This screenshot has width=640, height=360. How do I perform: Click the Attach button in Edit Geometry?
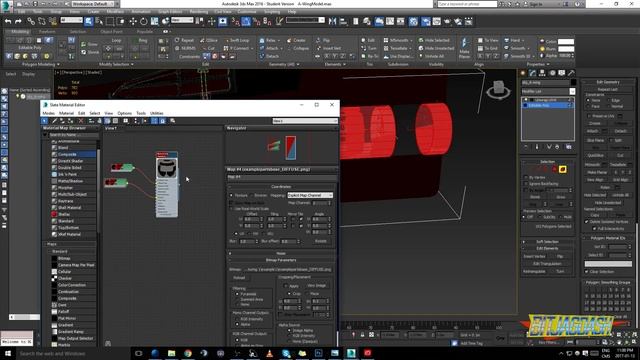(x=592, y=131)
